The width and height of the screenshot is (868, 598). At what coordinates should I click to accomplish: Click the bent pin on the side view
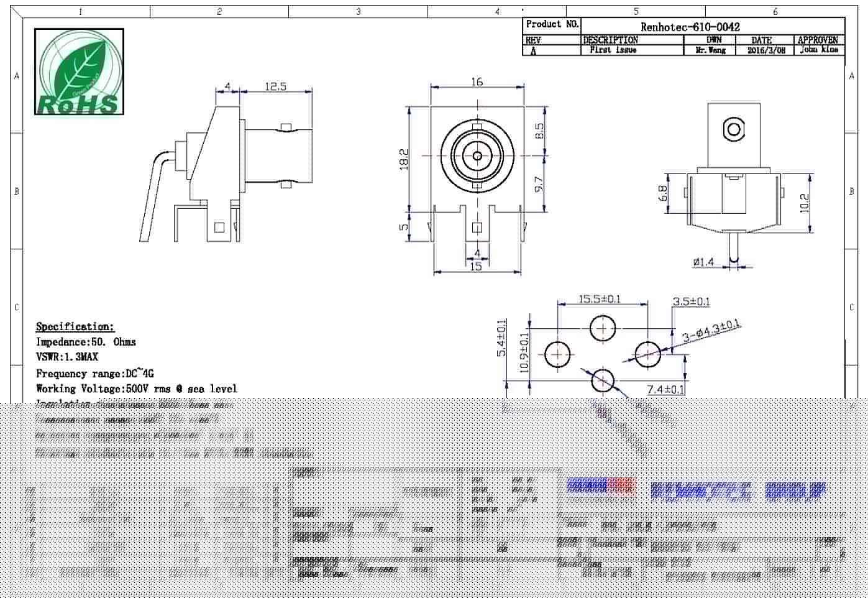click(151, 199)
